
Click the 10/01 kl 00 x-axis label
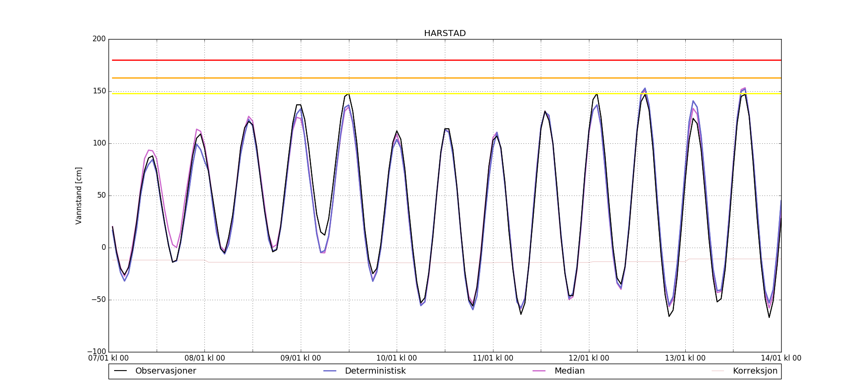tap(396, 358)
